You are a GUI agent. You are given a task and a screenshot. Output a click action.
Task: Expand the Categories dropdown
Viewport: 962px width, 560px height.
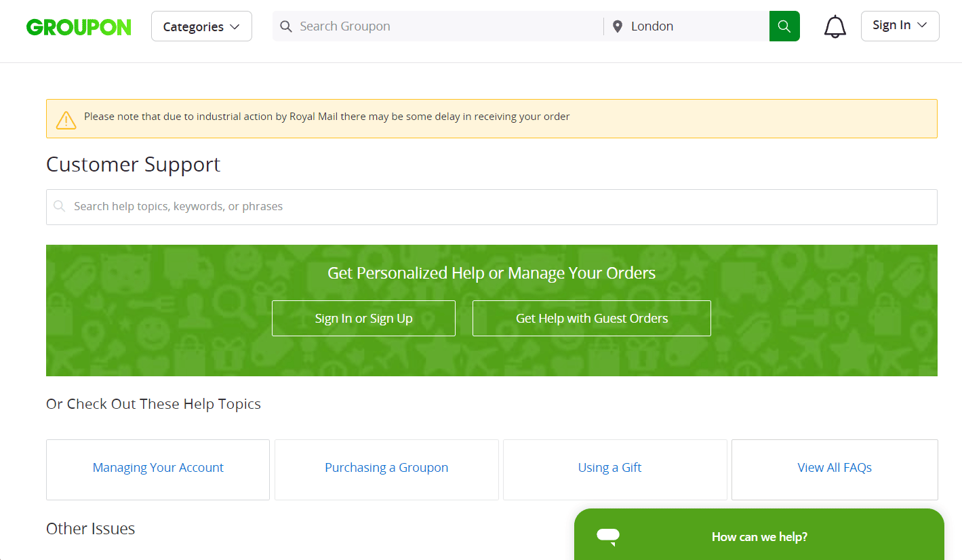[x=201, y=26]
